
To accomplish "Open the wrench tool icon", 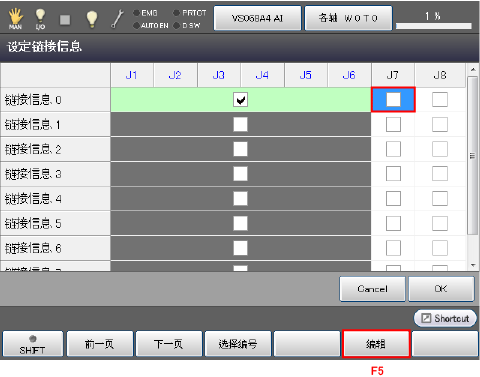I will pos(117,19).
